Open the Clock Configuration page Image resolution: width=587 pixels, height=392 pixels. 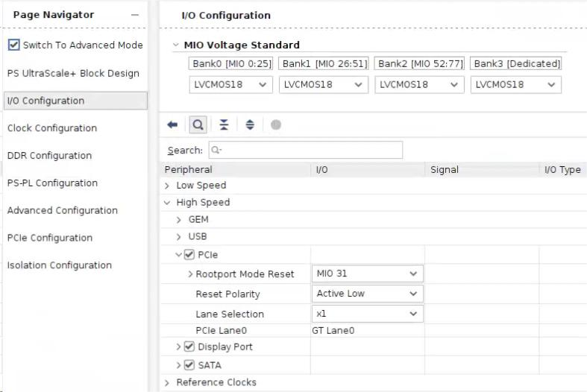point(52,128)
